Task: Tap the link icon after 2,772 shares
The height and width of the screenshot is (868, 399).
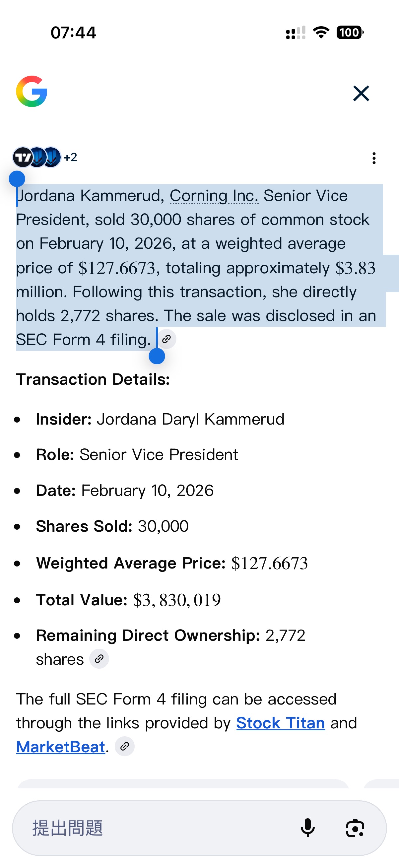Action: [99, 659]
